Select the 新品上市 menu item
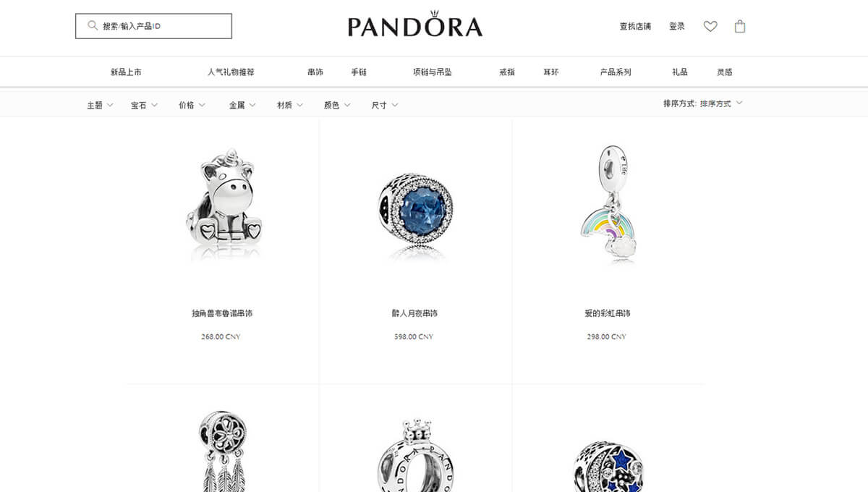The height and width of the screenshot is (492, 868). [126, 72]
